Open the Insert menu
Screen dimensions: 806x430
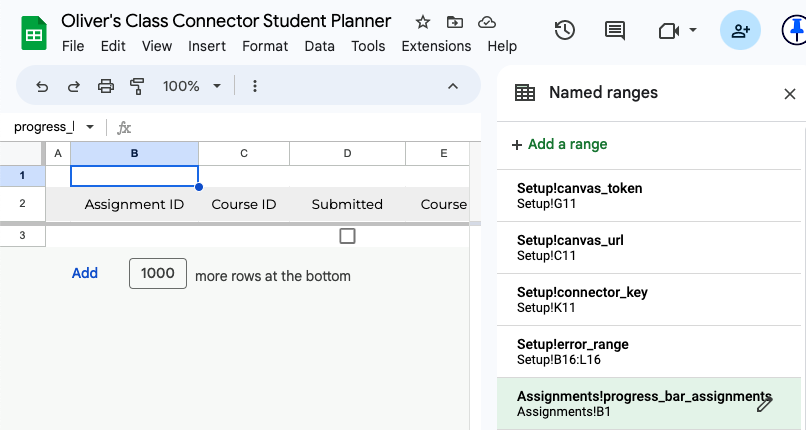pyautogui.click(x=207, y=46)
